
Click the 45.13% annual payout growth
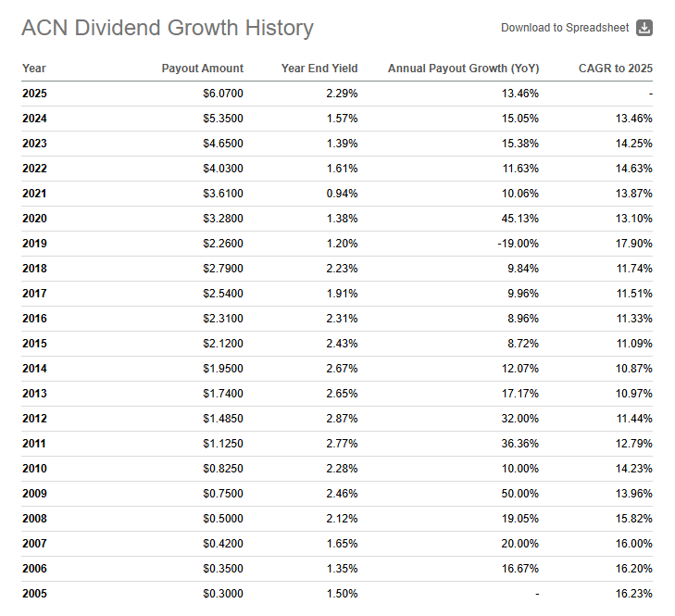tap(520, 219)
